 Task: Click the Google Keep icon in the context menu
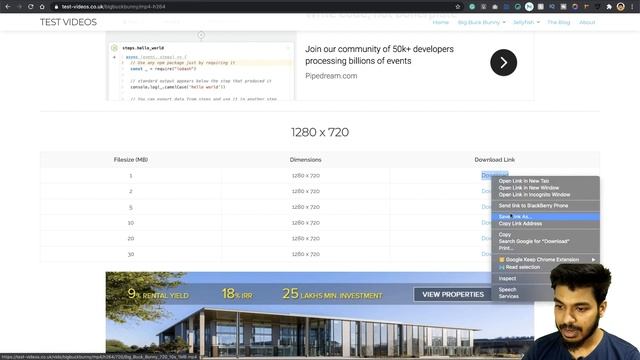click(502, 260)
